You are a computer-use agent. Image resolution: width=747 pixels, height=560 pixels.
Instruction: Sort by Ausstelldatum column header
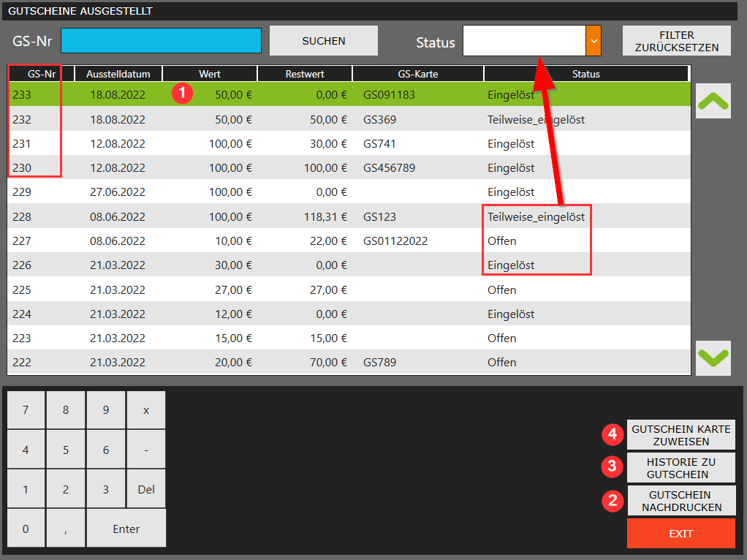(118, 74)
